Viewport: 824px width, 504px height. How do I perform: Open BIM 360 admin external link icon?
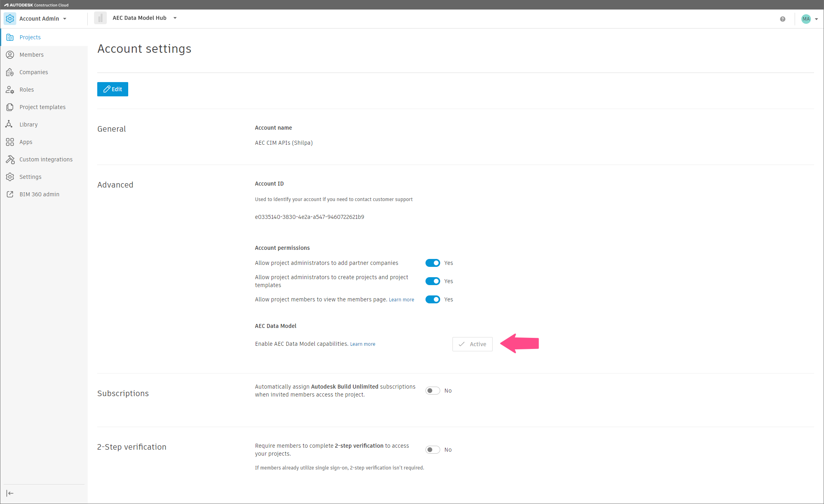[10, 194]
